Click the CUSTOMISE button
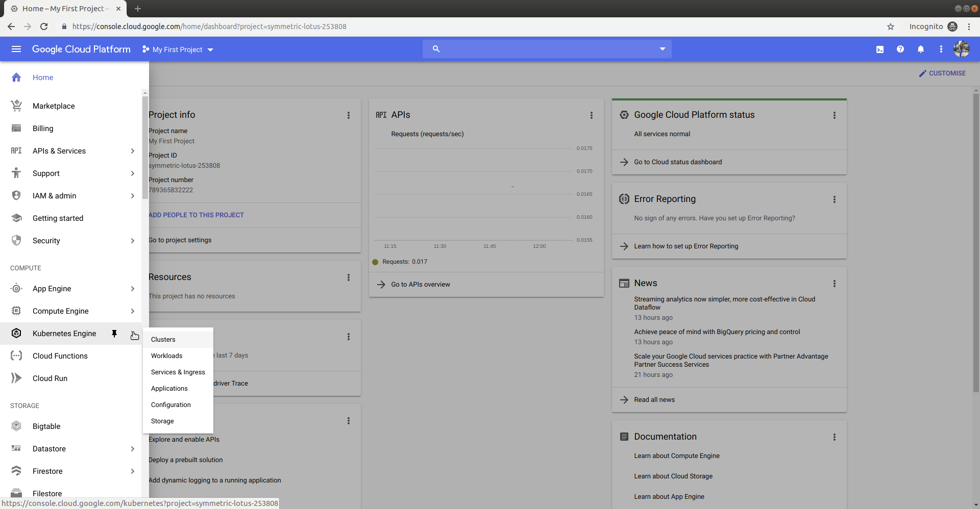The image size is (980, 509). pos(942,73)
